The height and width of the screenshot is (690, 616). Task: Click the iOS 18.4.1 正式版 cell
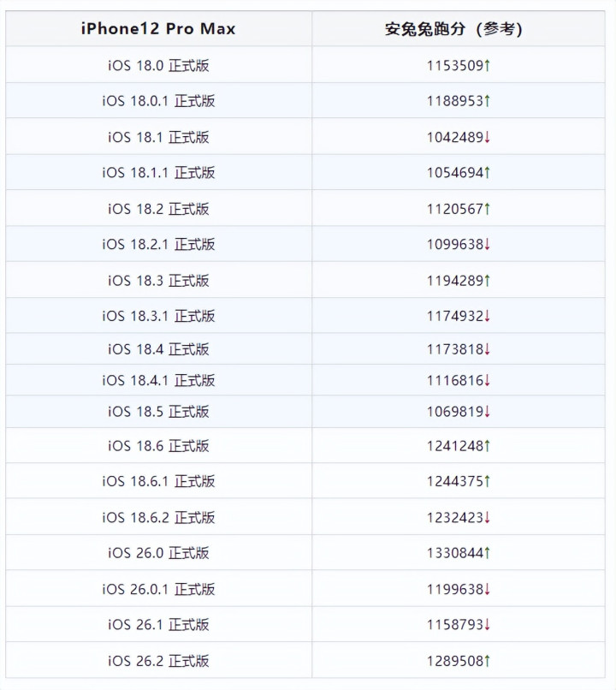coord(158,380)
